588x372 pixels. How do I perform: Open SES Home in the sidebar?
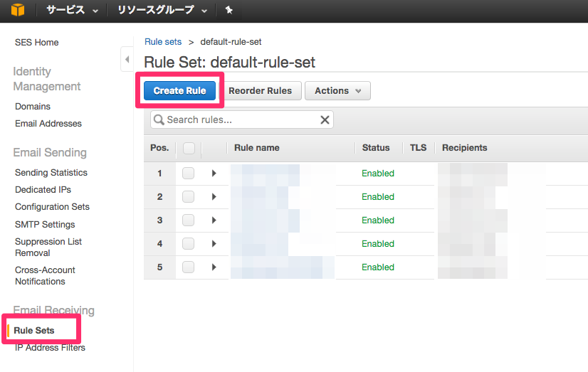pyautogui.click(x=37, y=43)
